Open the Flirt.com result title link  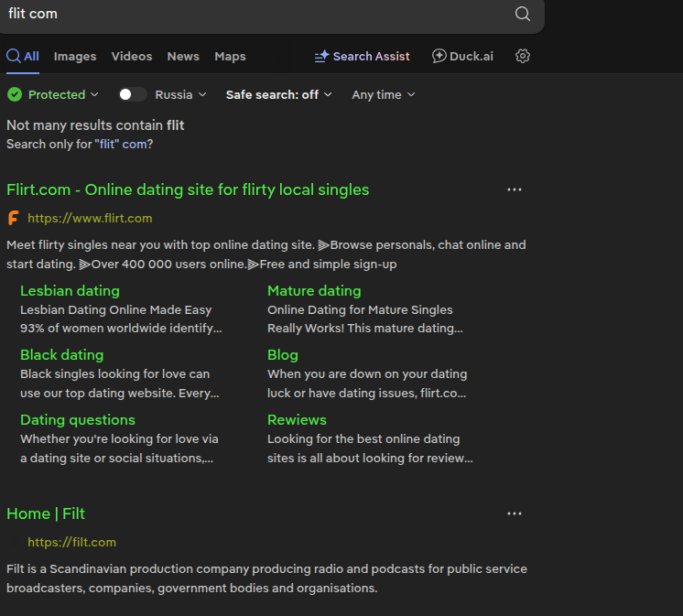click(188, 189)
